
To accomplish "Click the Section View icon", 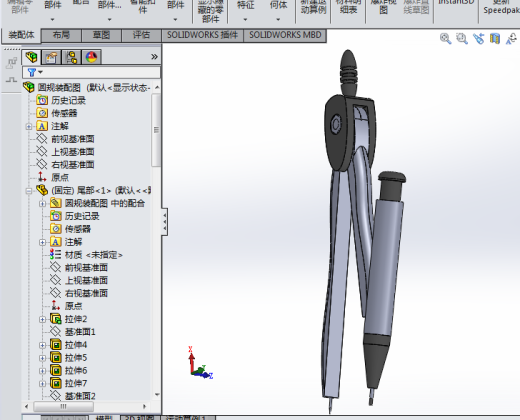I will [x=495, y=38].
